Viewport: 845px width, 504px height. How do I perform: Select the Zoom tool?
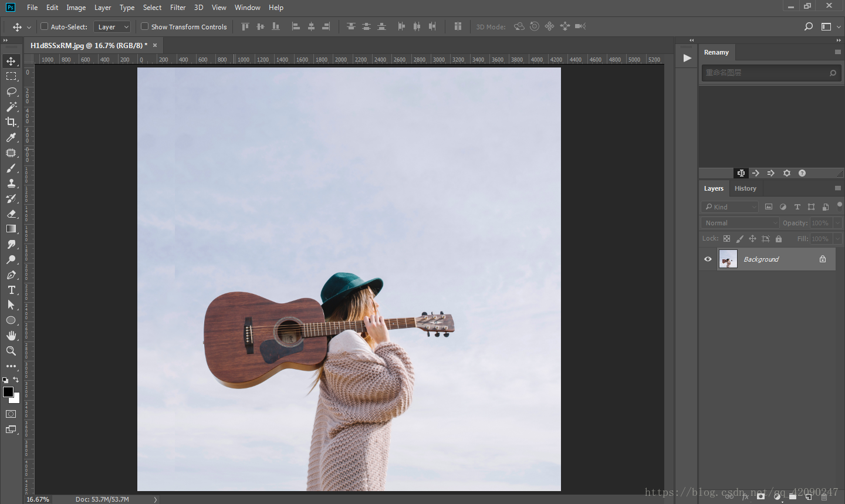11,351
